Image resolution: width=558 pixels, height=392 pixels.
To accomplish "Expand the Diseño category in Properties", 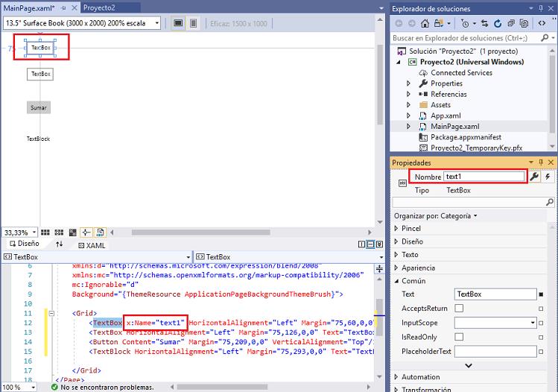I will [396, 241].
